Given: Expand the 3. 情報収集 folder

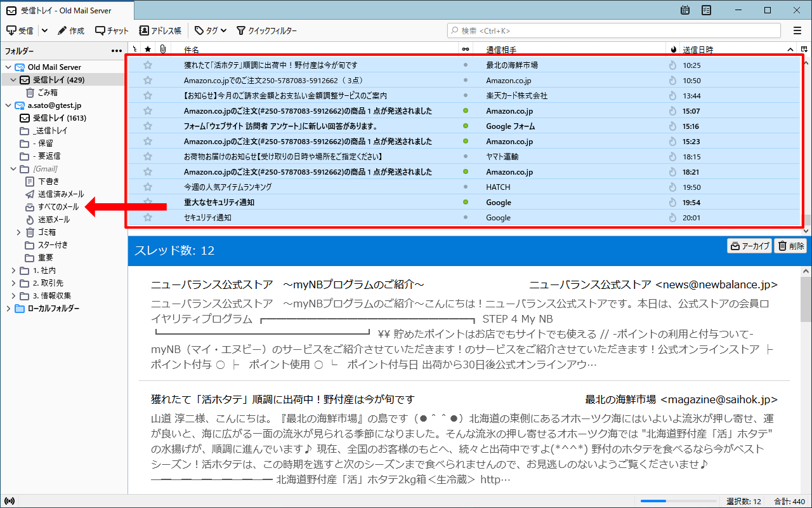Looking at the screenshot, I should point(13,296).
